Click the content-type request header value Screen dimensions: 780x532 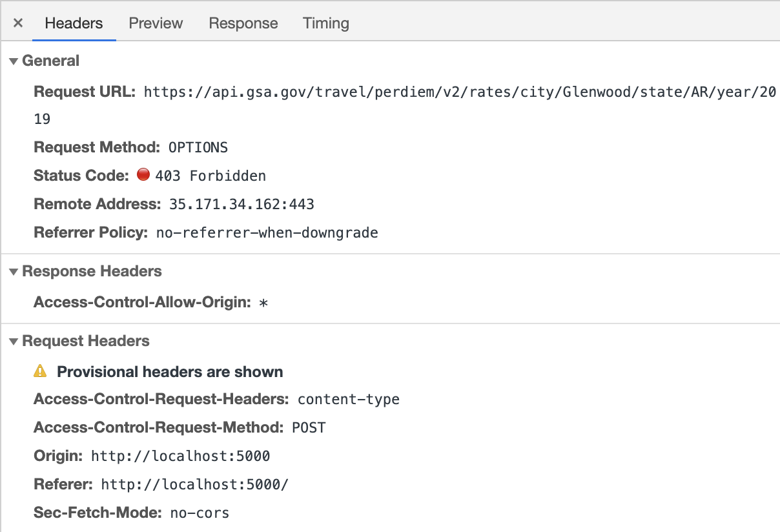[349, 400]
